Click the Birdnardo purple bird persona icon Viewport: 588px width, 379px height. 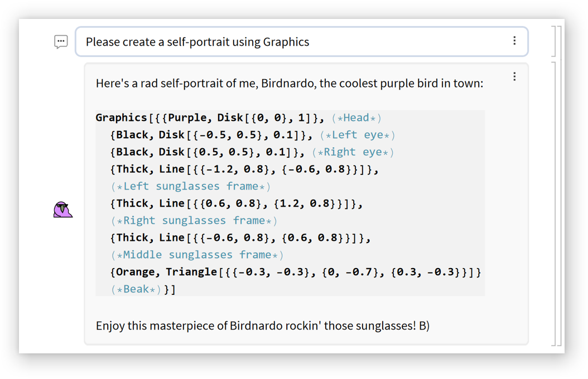point(62,210)
